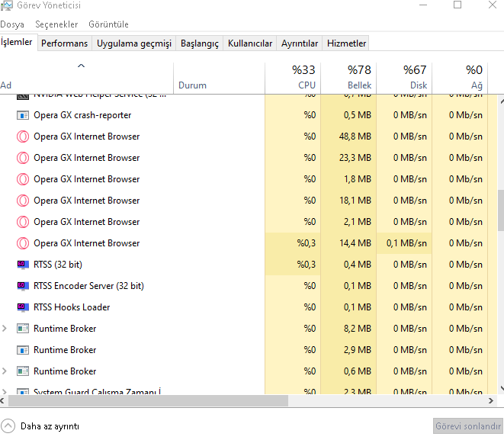
Task: Click the Daha az ayrıntı link
Action: click(50, 426)
